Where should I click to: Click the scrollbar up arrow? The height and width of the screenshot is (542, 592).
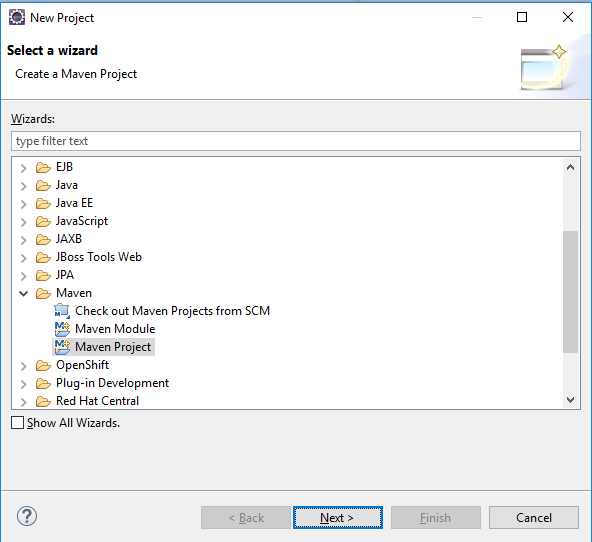point(570,167)
